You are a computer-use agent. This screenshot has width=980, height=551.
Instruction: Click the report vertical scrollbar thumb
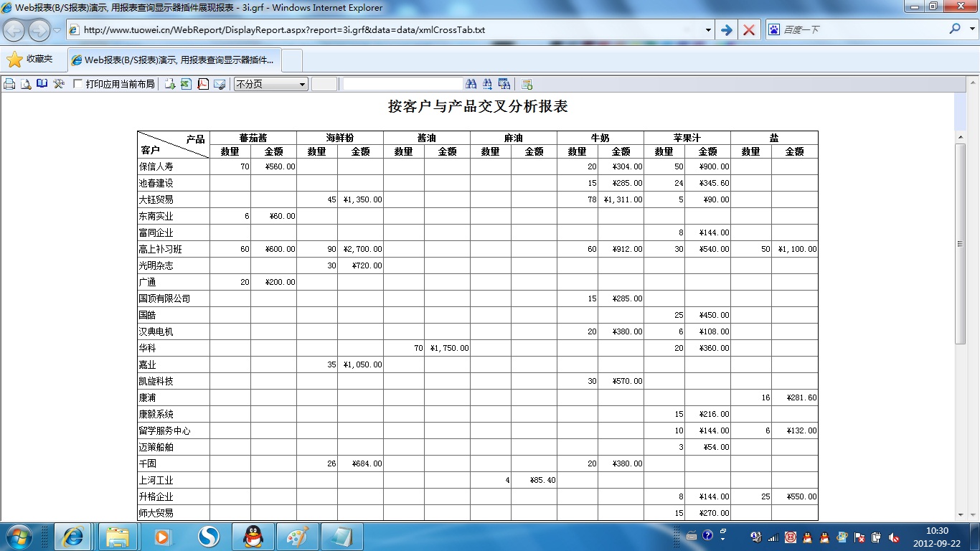tap(960, 244)
